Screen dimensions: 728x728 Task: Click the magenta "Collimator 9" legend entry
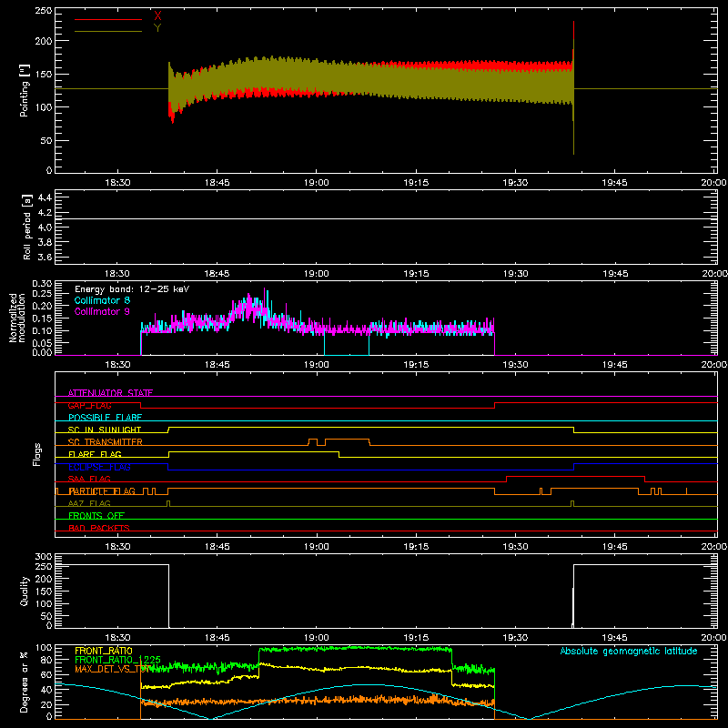[x=102, y=311]
